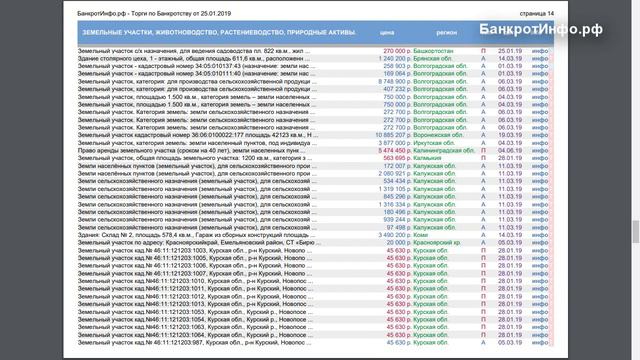The image size is (640, 360).
Task: Click the row 'Земельный участок кад.№46:11:121203:1010'
Action: pos(316,281)
